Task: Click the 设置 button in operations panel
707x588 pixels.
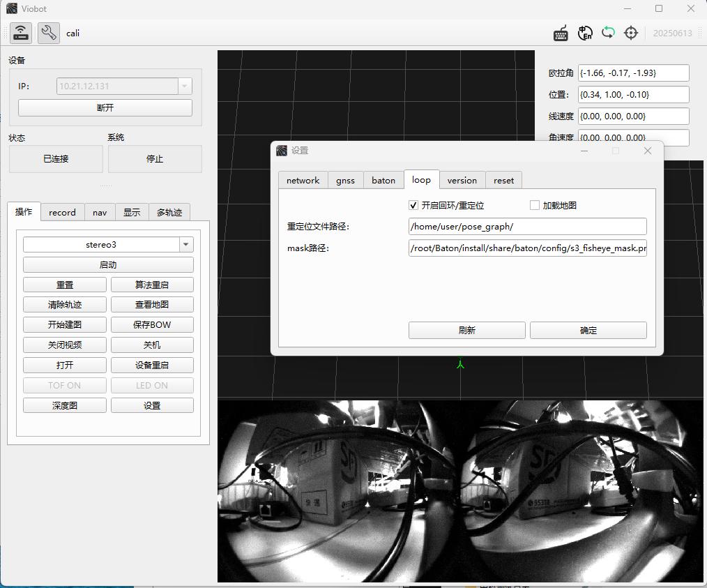Action: point(152,405)
